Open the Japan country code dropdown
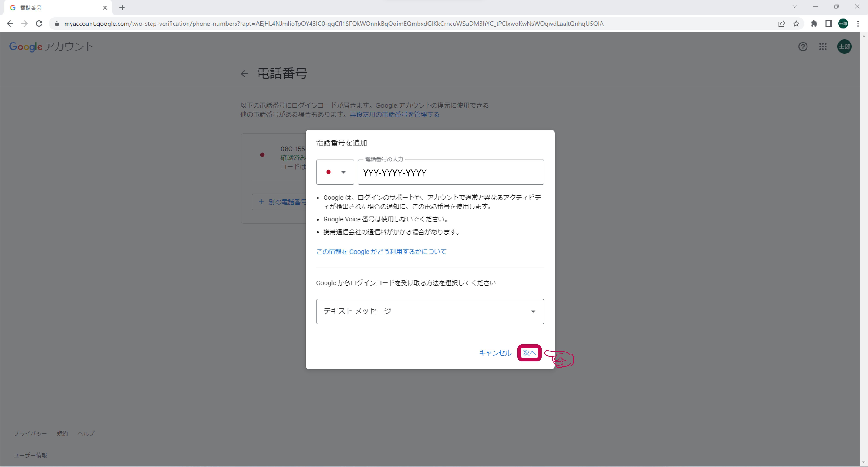Viewport: 868px width, 467px height. 335,172
